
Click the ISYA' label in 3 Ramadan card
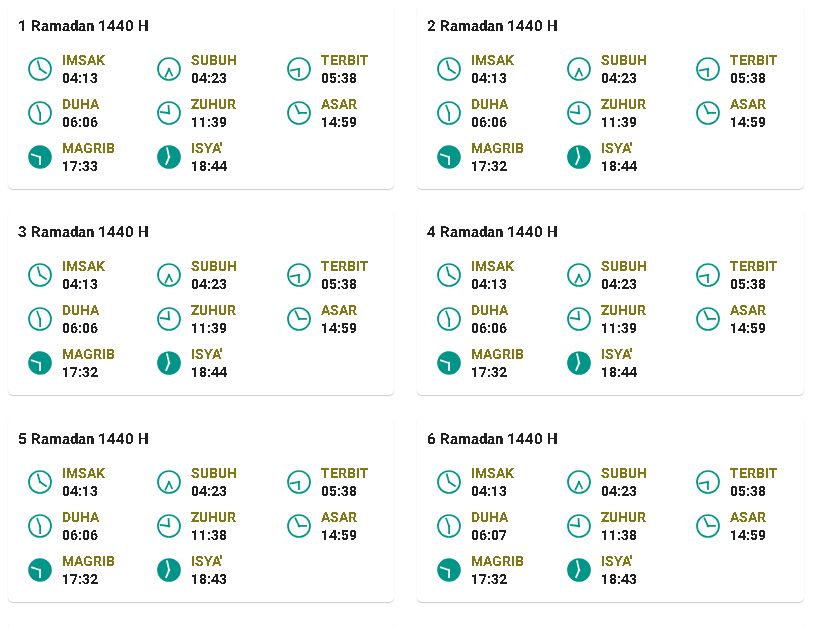point(207,354)
